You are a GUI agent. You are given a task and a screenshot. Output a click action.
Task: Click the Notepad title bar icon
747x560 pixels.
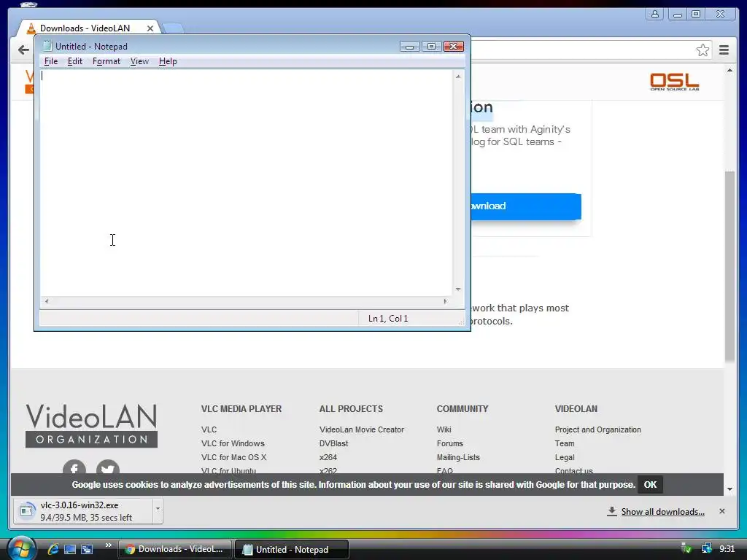tap(47, 46)
